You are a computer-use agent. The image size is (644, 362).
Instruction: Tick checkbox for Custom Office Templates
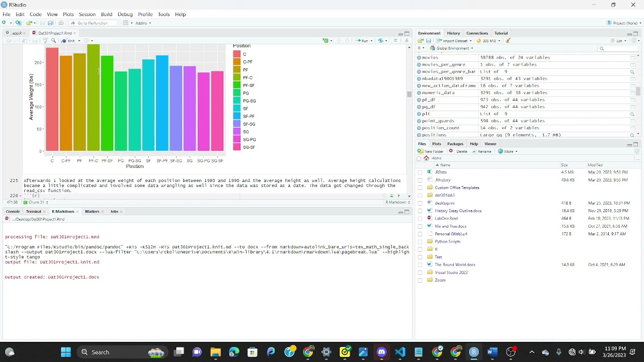tap(420, 188)
